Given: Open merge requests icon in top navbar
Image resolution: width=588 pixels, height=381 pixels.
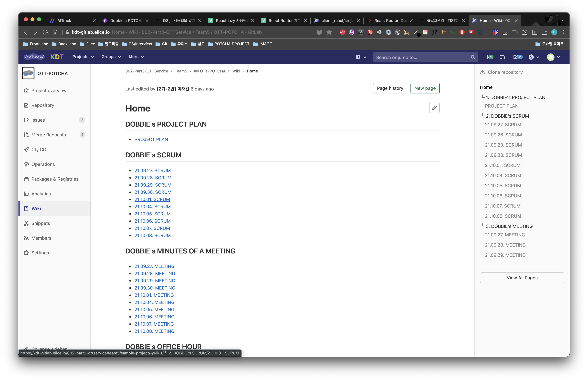Looking at the screenshot, I should click(x=502, y=57).
